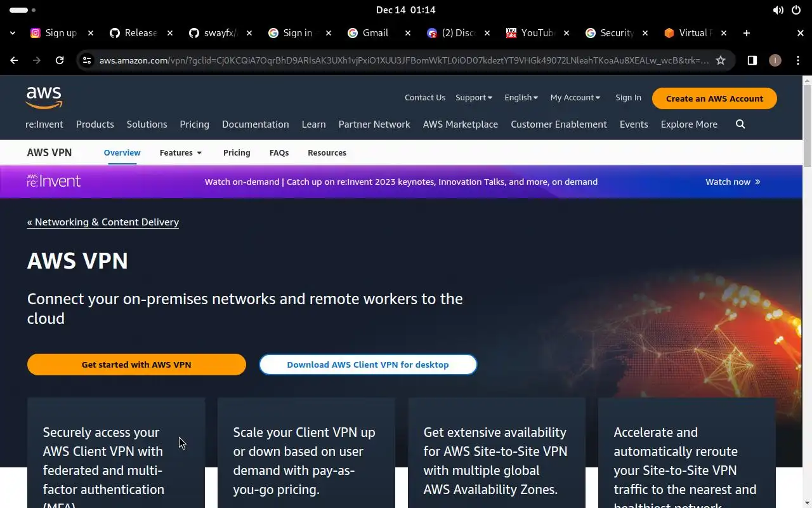Click the browser address bar URL
This screenshot has width=812, height=508.
403,60
